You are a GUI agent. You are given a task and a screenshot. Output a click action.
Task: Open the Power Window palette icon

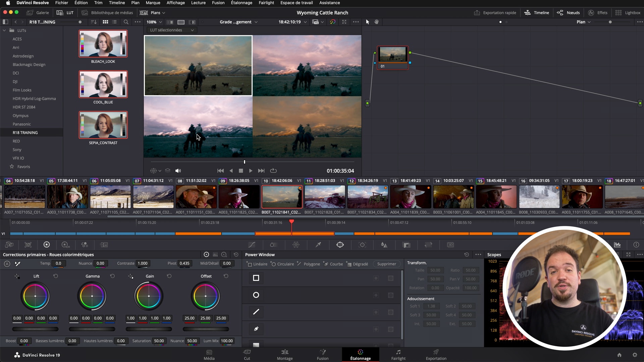pos(340,245)
